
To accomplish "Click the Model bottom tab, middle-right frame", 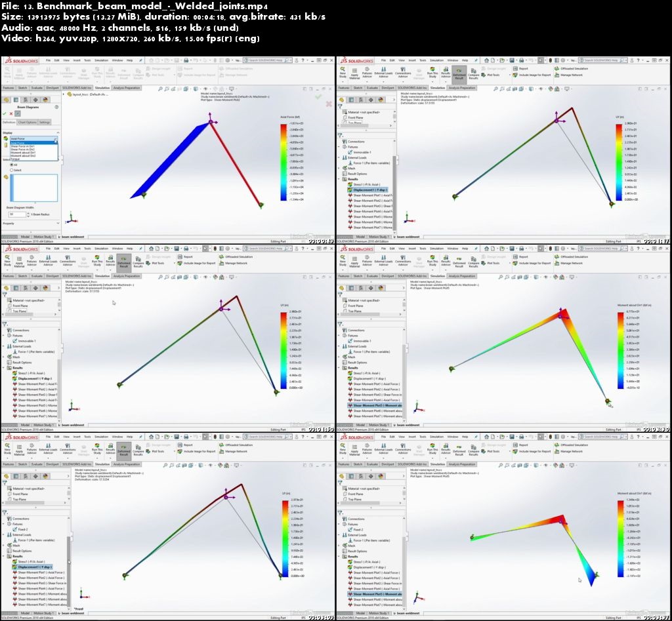I will click(360, 425).
